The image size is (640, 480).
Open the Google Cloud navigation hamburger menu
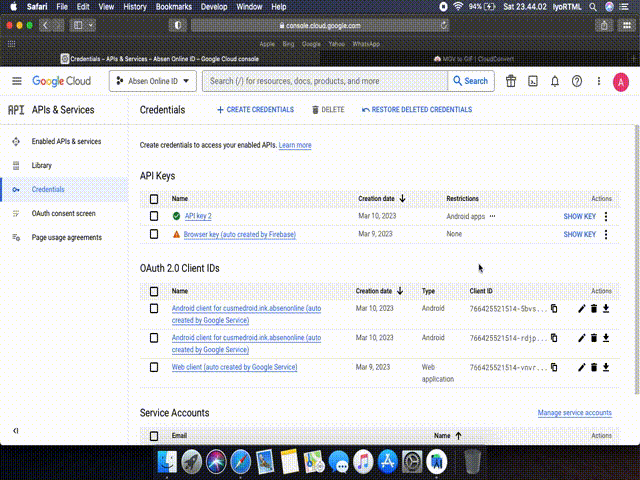(x=17, y=81)
